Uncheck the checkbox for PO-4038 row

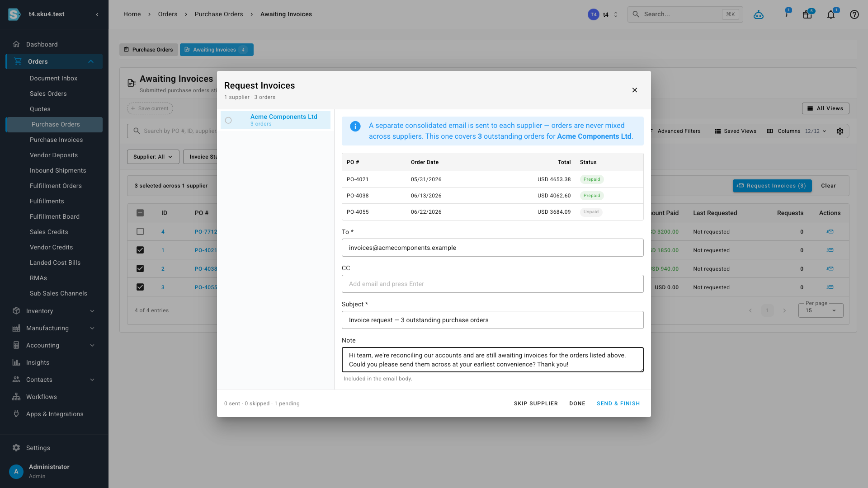click(140, 268)
